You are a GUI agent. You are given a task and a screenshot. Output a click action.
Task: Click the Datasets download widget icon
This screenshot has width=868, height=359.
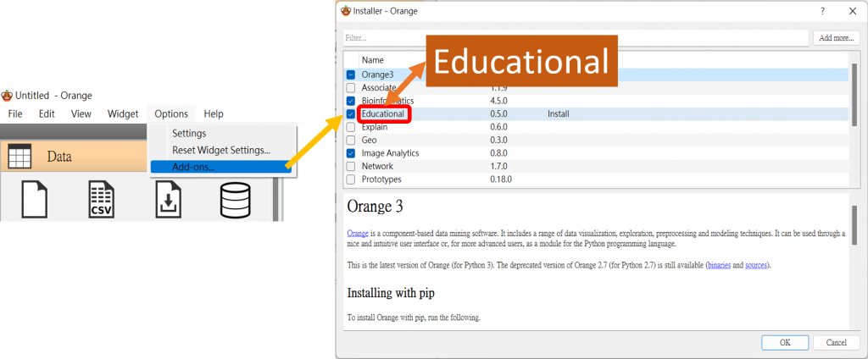(x=169, y=199)
